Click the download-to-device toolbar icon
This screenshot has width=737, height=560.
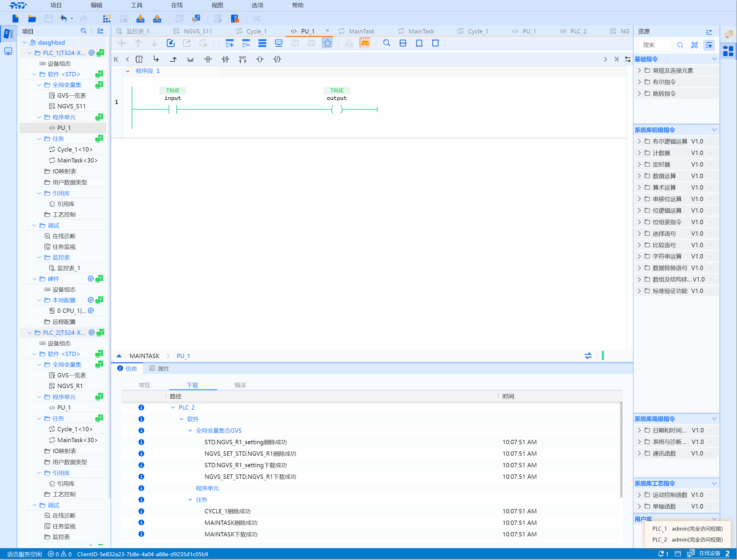(140, 19)
